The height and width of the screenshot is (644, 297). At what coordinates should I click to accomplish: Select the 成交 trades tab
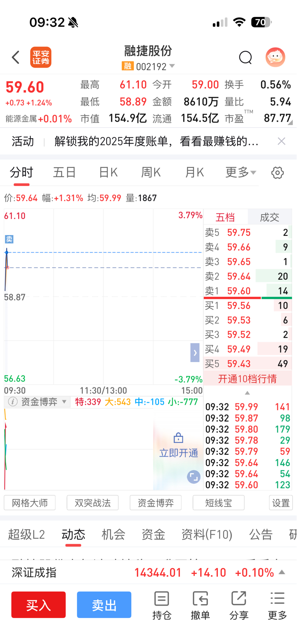pos(270,217)
